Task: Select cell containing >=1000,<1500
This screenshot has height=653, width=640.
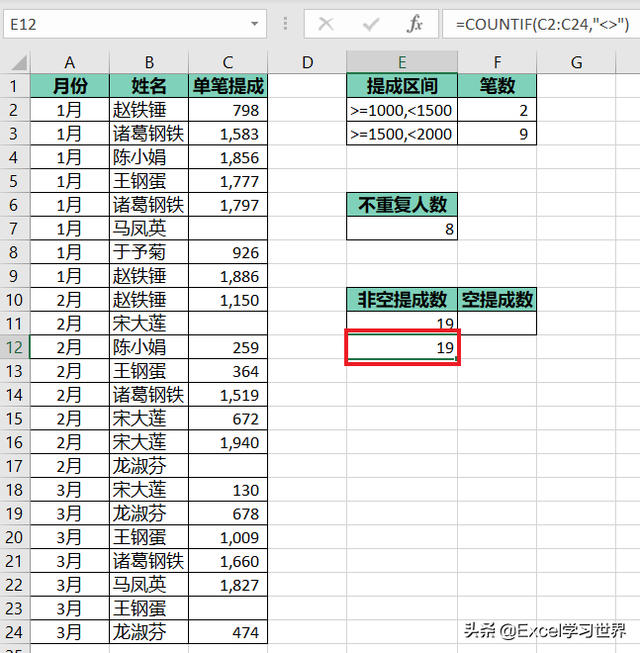Action: pos(402,110)
